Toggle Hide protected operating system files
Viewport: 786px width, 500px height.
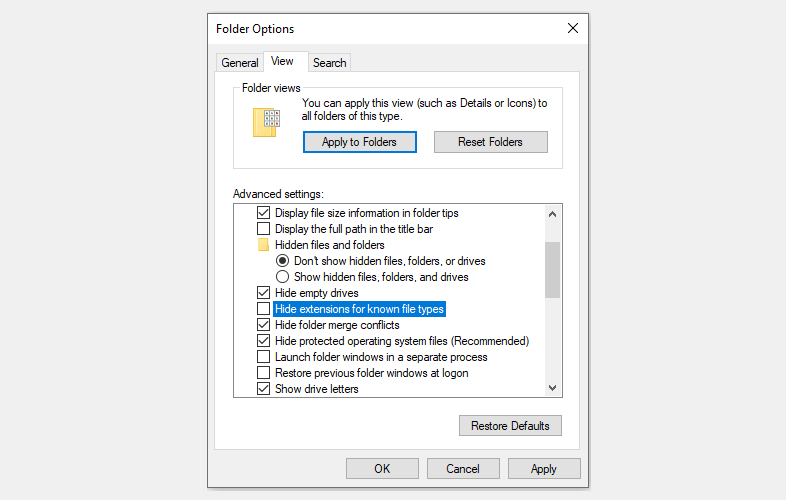pos(263,341)
